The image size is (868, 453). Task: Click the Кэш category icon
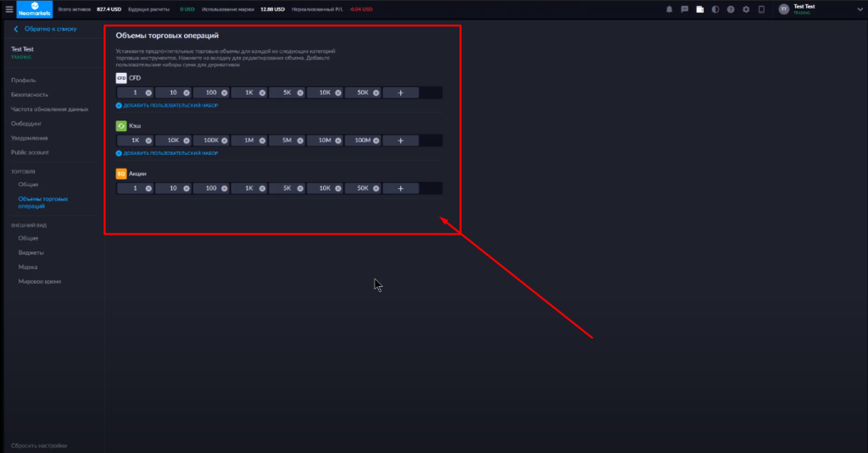pos(121,125)
